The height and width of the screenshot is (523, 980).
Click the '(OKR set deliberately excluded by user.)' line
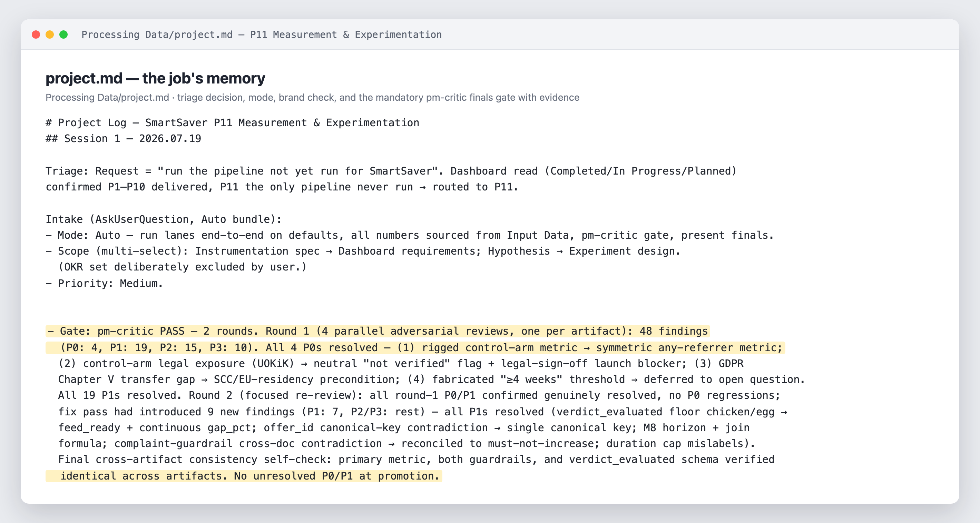pyautogui.click(x=182, y=267)
